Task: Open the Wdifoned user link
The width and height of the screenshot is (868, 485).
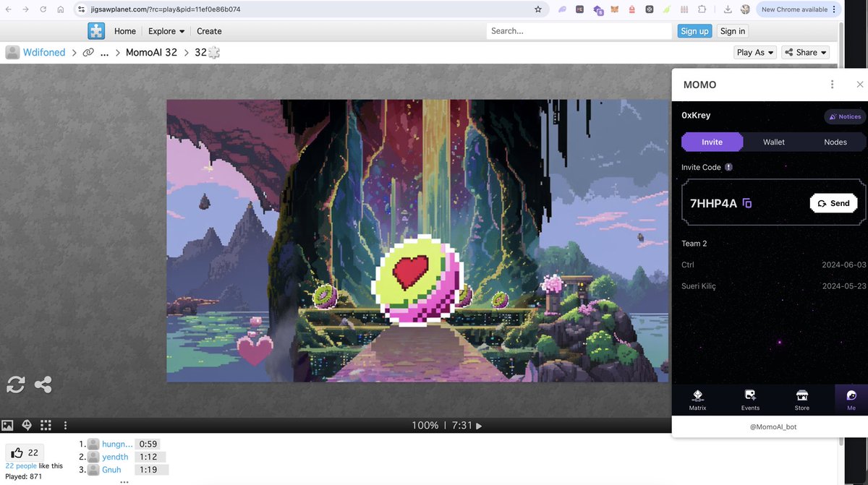Action: (x=43, y=52)
